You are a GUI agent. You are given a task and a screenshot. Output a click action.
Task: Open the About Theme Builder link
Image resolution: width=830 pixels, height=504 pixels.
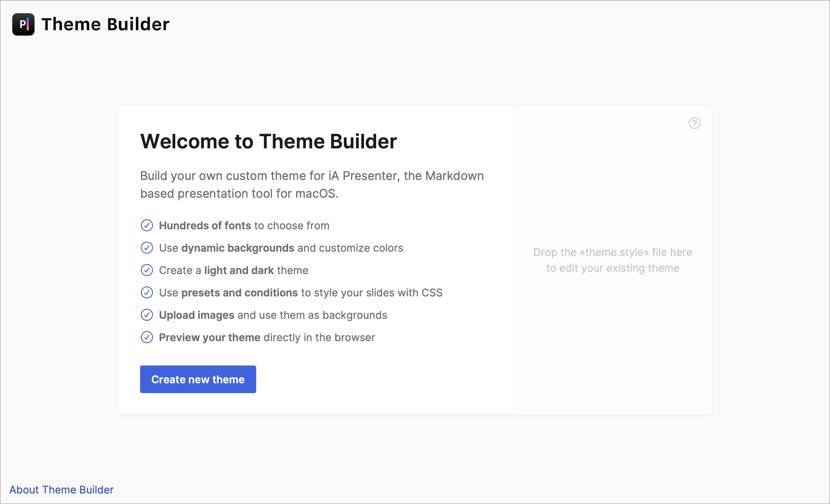pyautogui.click(x=61, y=490)
